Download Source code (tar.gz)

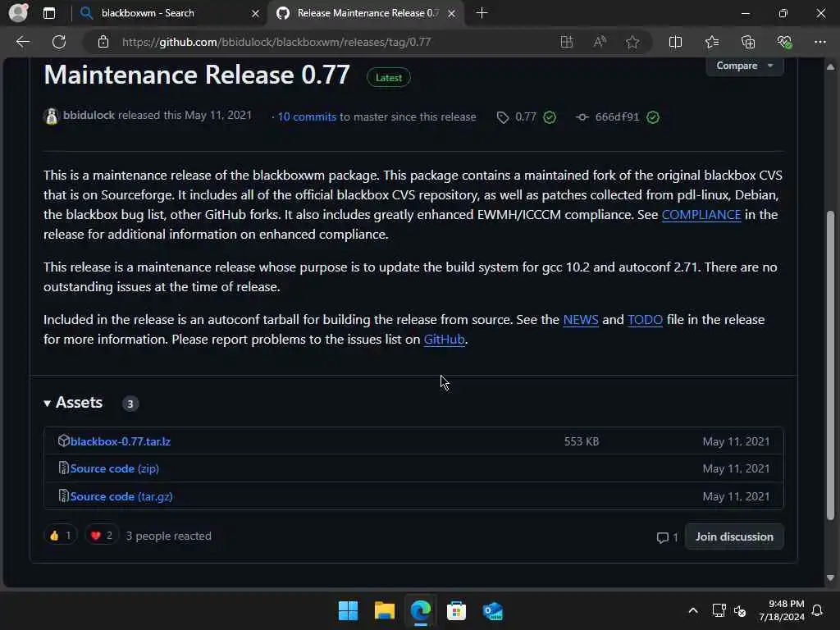click(x=121, y=496)
